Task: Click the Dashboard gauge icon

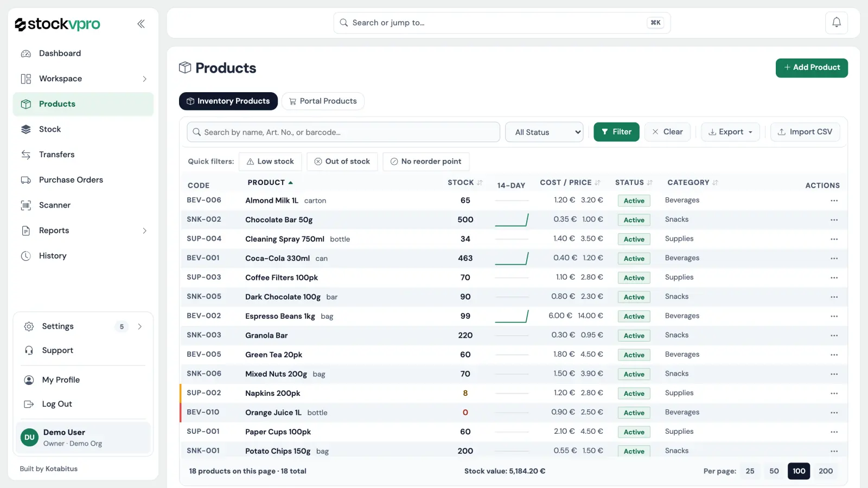Action: pos(26,54)
